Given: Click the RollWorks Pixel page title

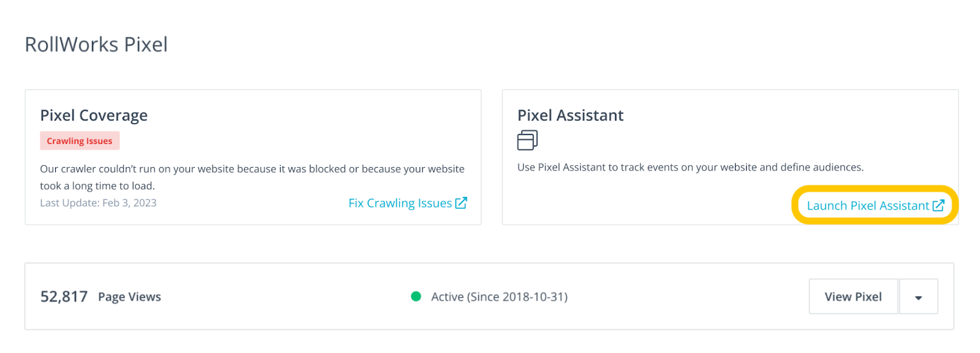Looking at the screenshot, I should click(x=96, y=43).
